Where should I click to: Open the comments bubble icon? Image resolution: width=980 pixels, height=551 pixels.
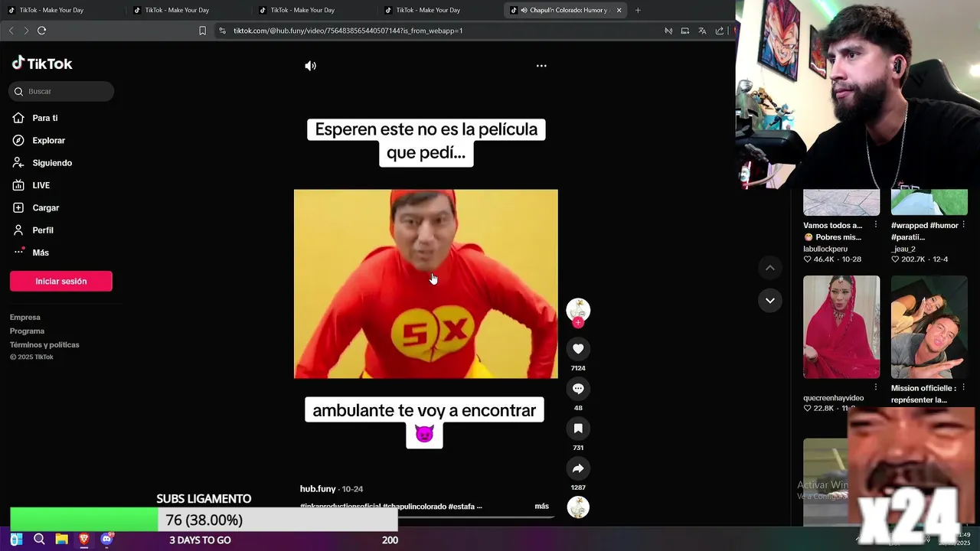[578, 389]
